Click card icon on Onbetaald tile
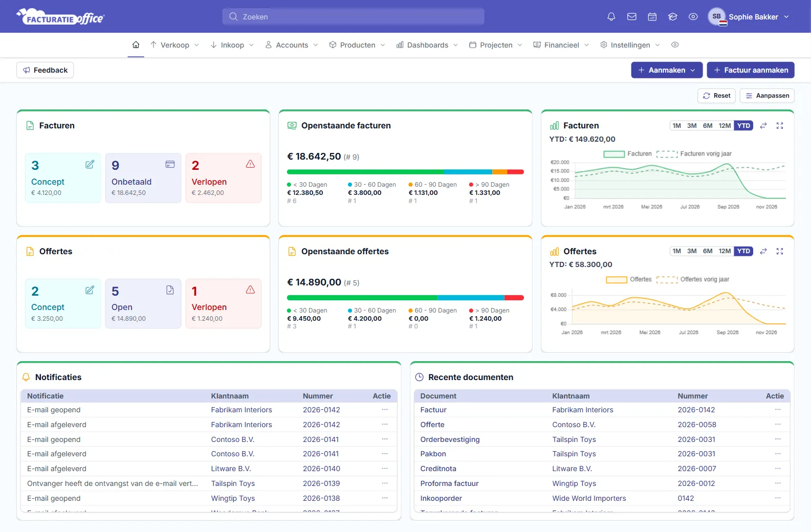This screenshot has width=811, height=532. 170,164
